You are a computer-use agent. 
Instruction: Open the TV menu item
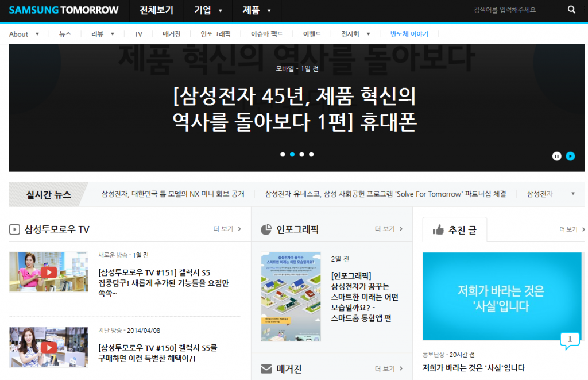pos(138,34)
